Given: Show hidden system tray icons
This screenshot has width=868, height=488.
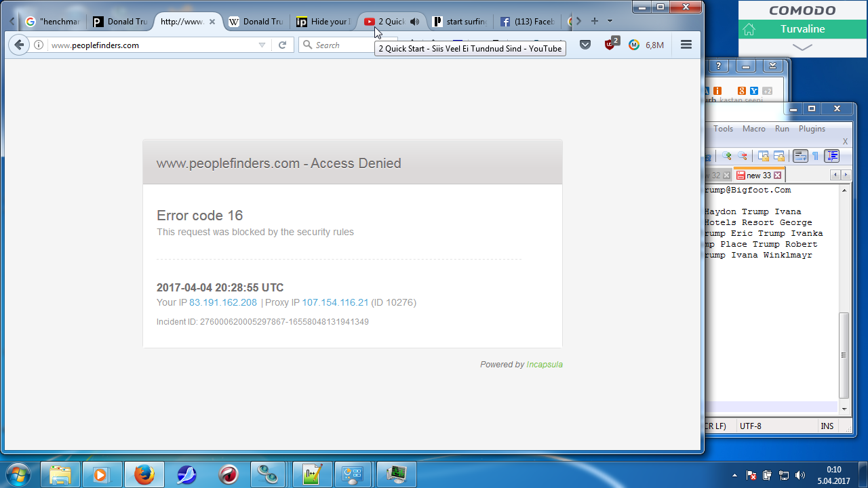Looking at the screenshot, I should click(735, 475).
